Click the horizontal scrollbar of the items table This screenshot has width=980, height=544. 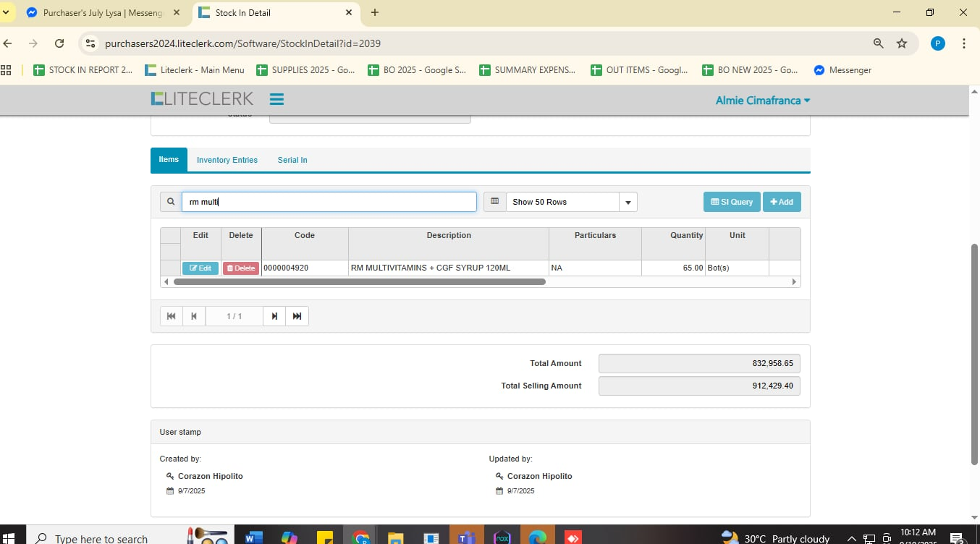point(359,282)
